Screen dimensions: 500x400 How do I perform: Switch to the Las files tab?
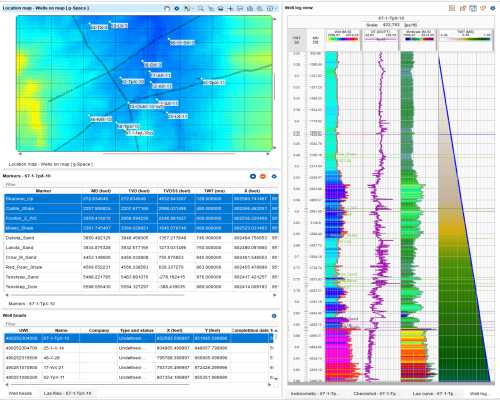pos(67,393)
